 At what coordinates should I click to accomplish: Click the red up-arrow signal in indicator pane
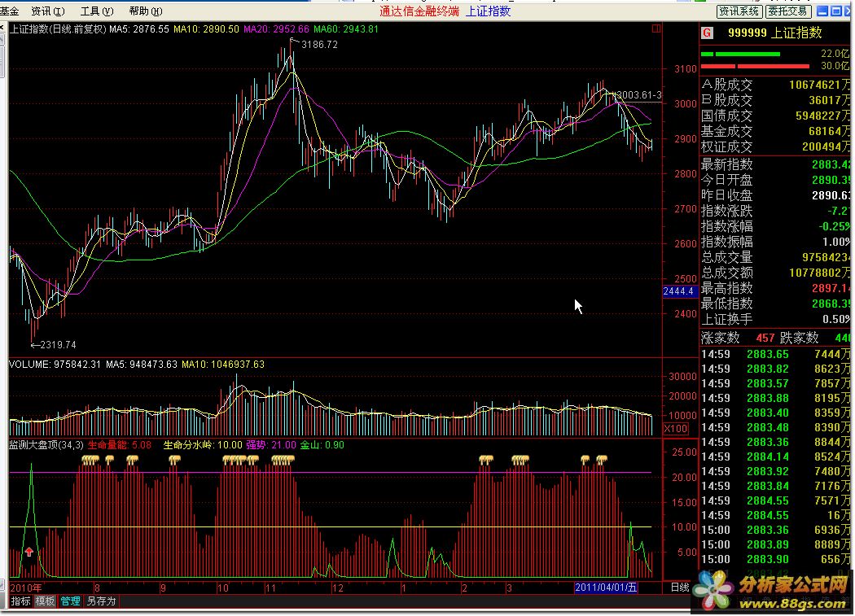28,552
